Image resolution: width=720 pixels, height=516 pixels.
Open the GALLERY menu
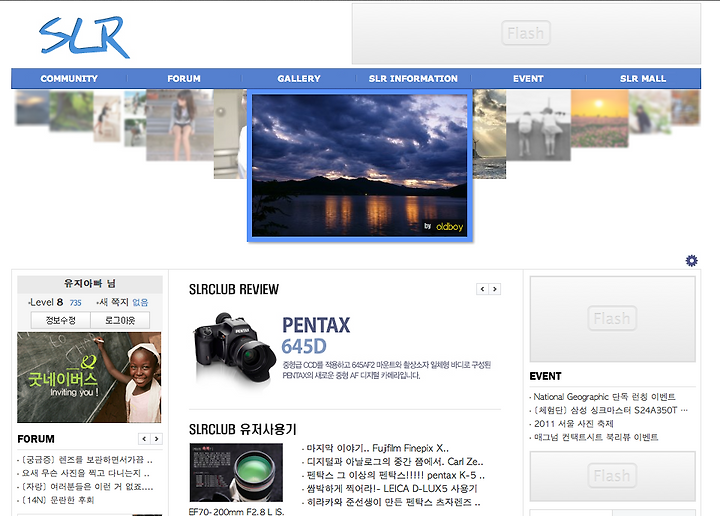click(x=299, y=79)
